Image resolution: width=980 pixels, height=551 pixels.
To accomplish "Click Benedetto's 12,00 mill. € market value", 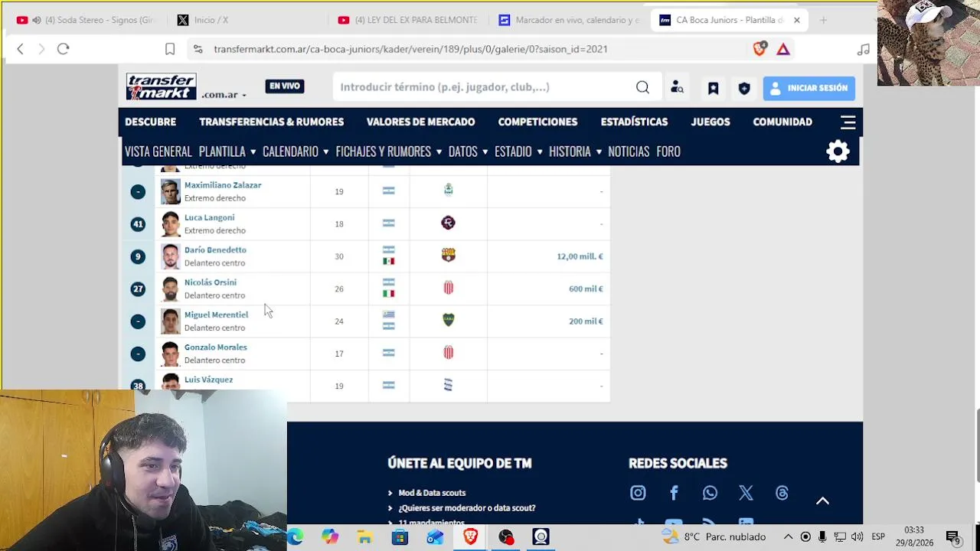I will click(x=580, y=256).
